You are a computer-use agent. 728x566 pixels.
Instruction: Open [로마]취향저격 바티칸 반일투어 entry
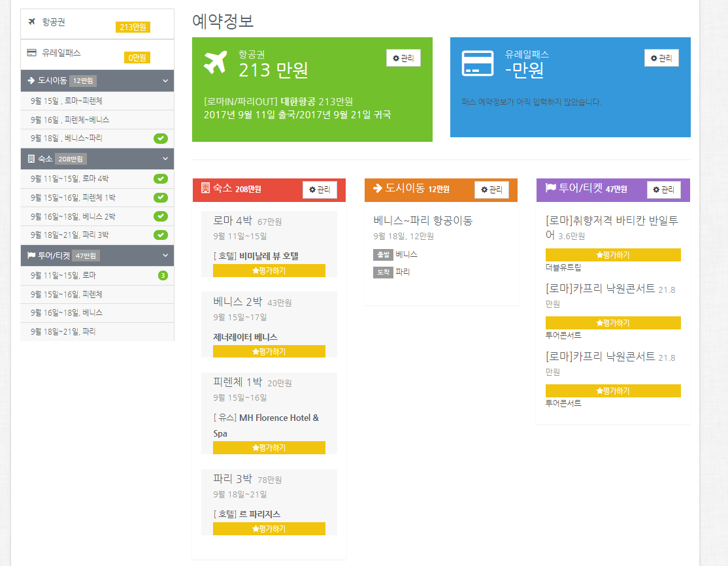click(612, 227)
